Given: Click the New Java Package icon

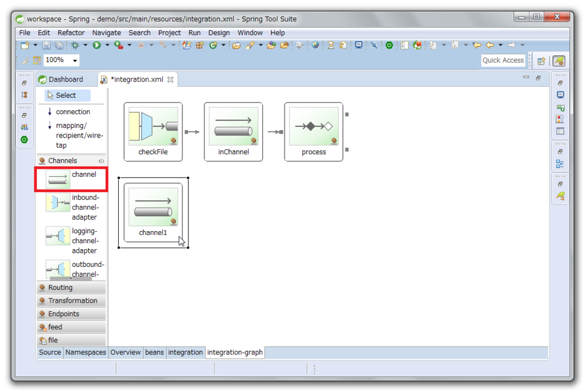Looking at the screenshot, I should [x=200, y=46].
